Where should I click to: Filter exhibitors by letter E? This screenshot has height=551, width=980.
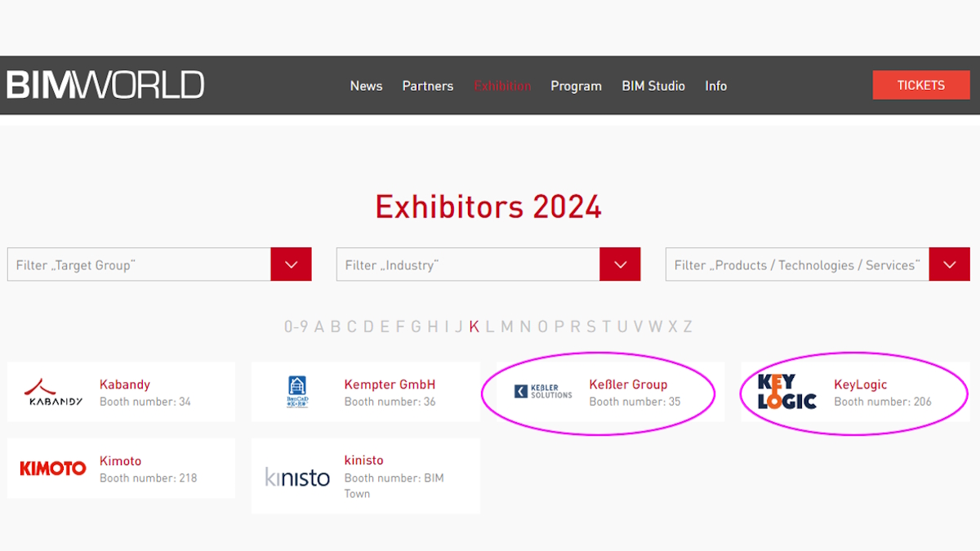coord(385,327)
